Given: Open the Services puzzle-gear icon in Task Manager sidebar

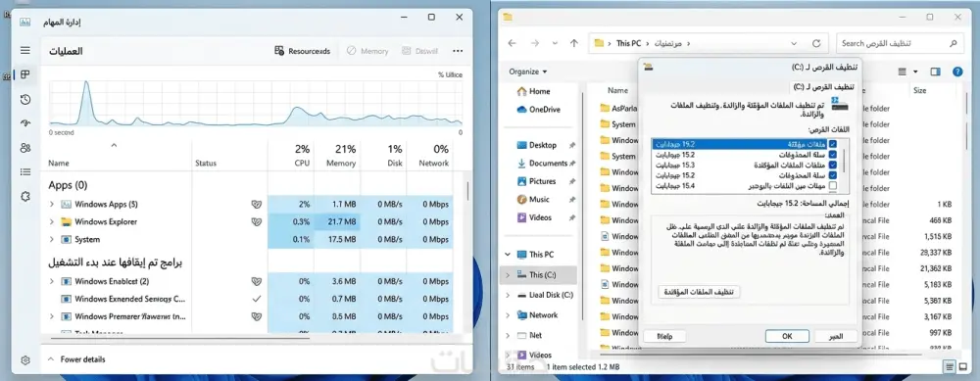Looking at the screenshot, I should tap(25, 196).
